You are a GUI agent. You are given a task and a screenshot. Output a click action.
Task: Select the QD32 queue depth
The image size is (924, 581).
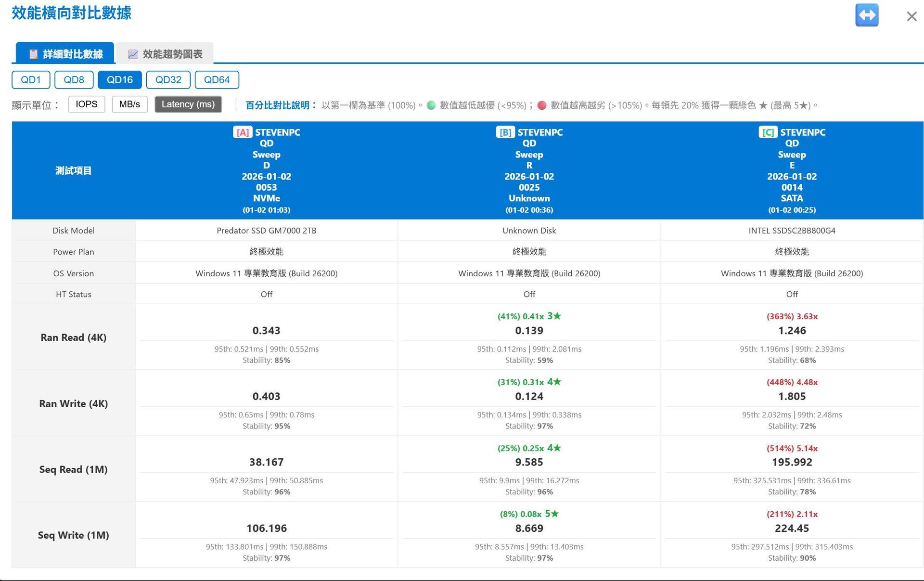point(168,79)
